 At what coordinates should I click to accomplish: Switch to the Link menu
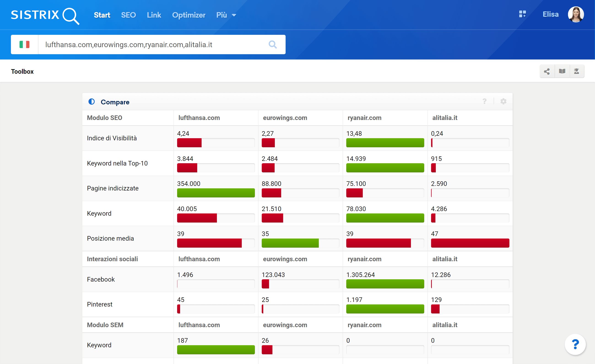click(154, 15)
